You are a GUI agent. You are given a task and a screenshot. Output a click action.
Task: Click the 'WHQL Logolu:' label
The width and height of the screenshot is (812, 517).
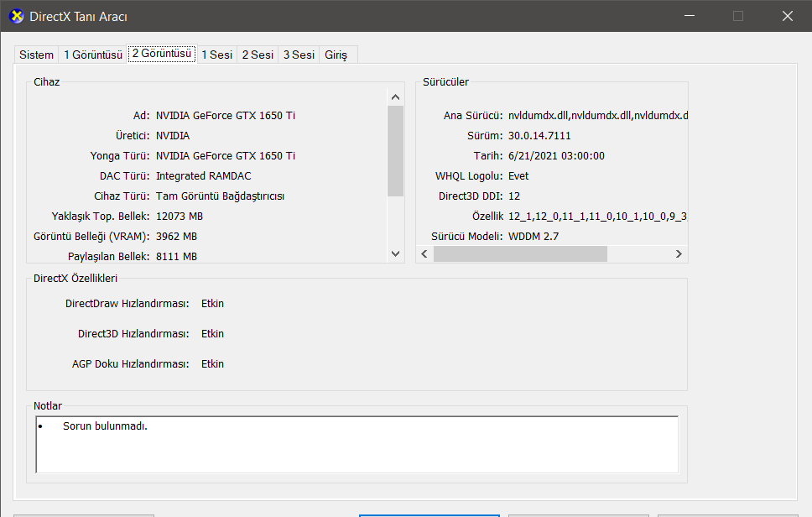469,176
